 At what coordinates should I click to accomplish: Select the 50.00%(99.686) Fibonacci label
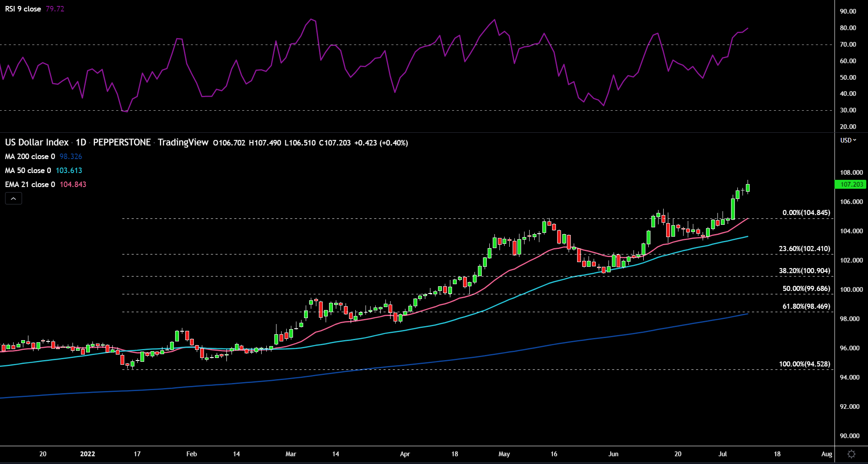pos(806,289)
